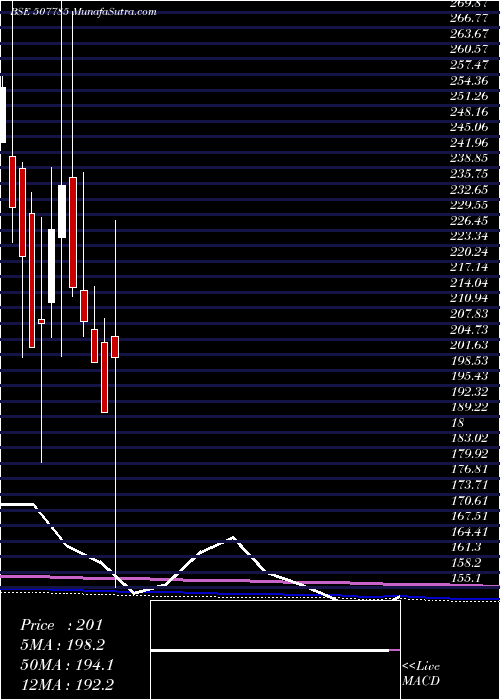Viewport: 500px width, 700px height.
Task: Click the Price : 201 readout
Action: click(x=62, y=625)
